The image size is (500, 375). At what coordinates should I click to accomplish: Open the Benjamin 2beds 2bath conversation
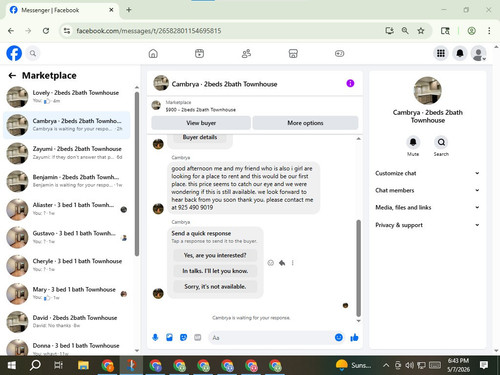tap(67, 181)
